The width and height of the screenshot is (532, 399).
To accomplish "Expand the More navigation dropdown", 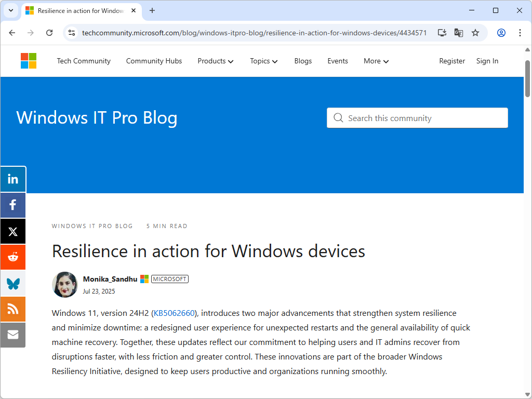I will coord(375,61).
